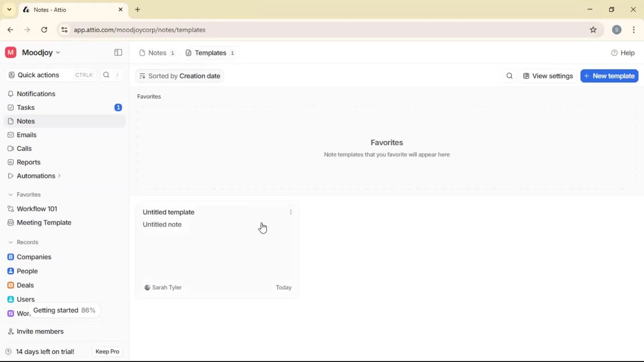Select Users in the sidebar

(25, 299)
